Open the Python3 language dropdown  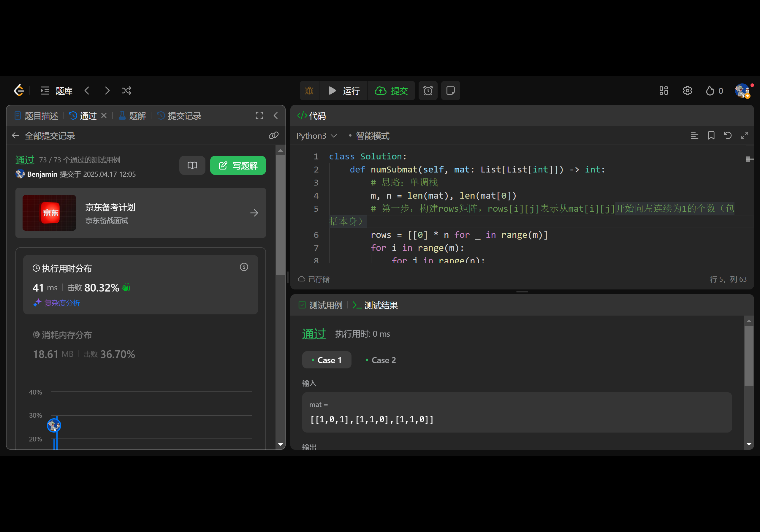tap(316, 136)
